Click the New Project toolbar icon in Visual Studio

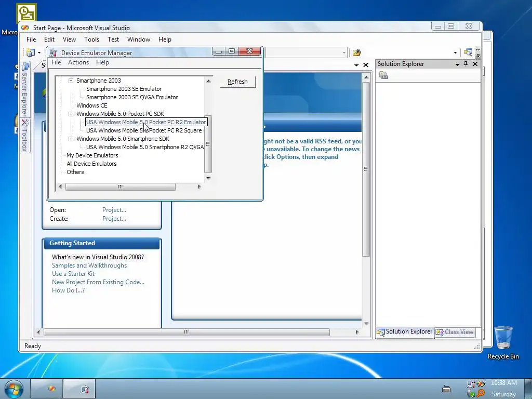coord(31,52)
